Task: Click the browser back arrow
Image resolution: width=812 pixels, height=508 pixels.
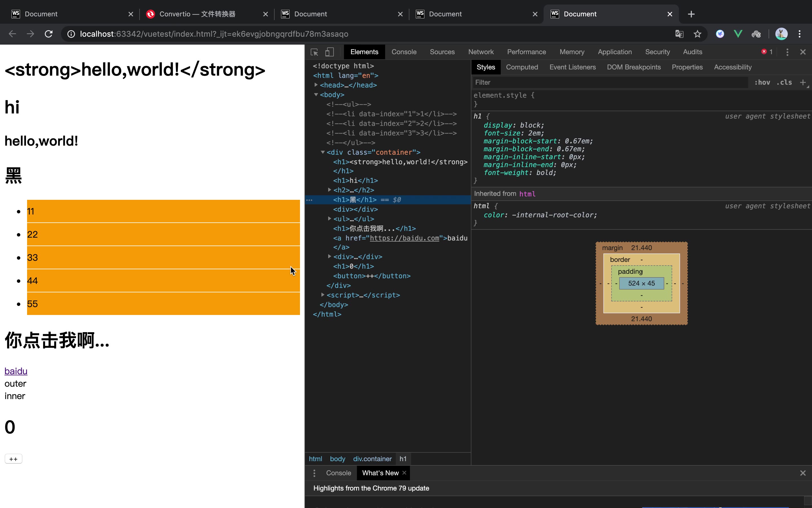Action: pyautogui.click(x=12, y=34)
